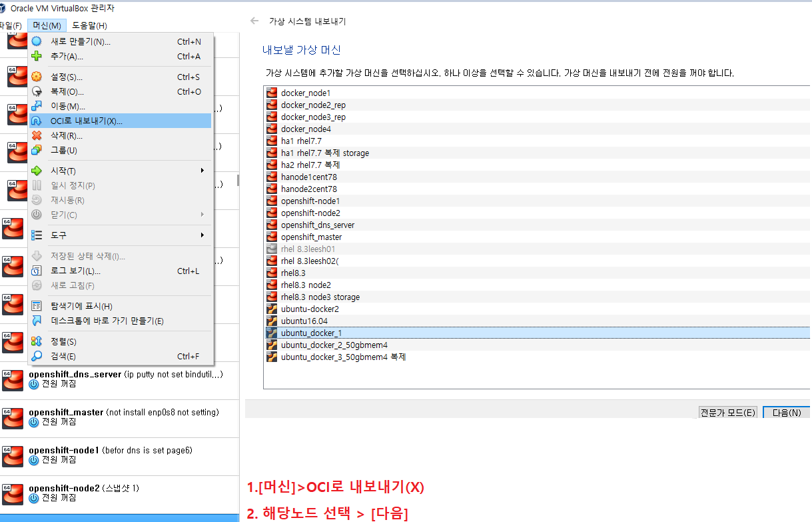812x522 pixels.
Task: Open the 도움말(H) menu
Action: tap(89, 25)
